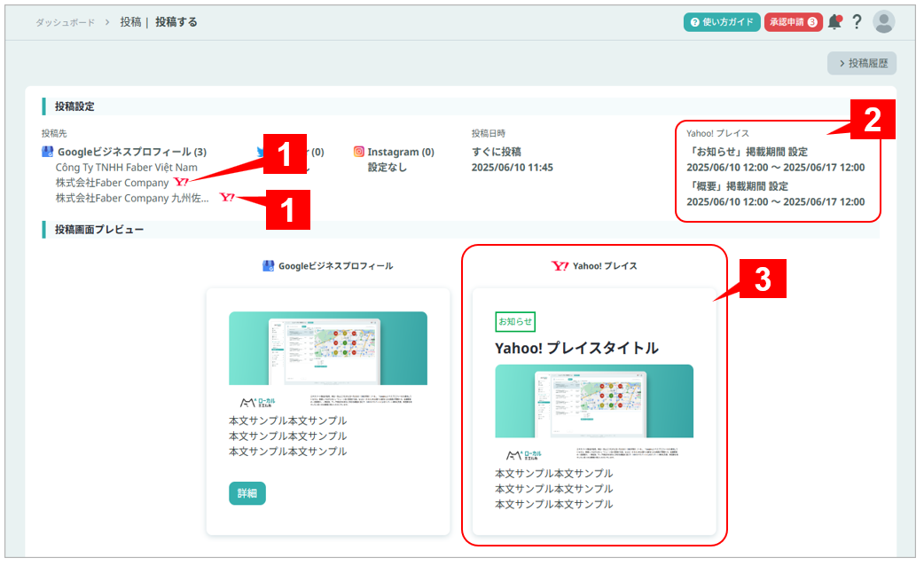Click the Yahoo! プレイス preview header icon
Image resolution: width=924 pixels, height=566 pixels.
pos(560,266)
